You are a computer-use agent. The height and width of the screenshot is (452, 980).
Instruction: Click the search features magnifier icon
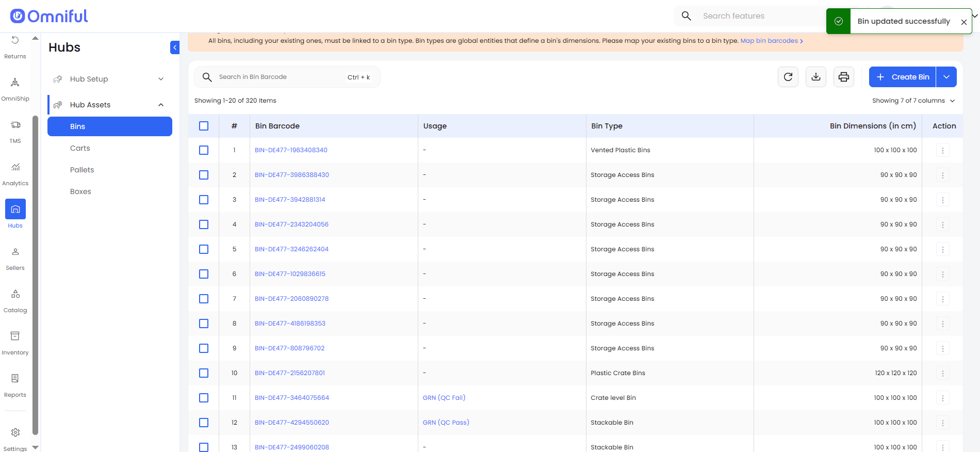click(687, 16)
